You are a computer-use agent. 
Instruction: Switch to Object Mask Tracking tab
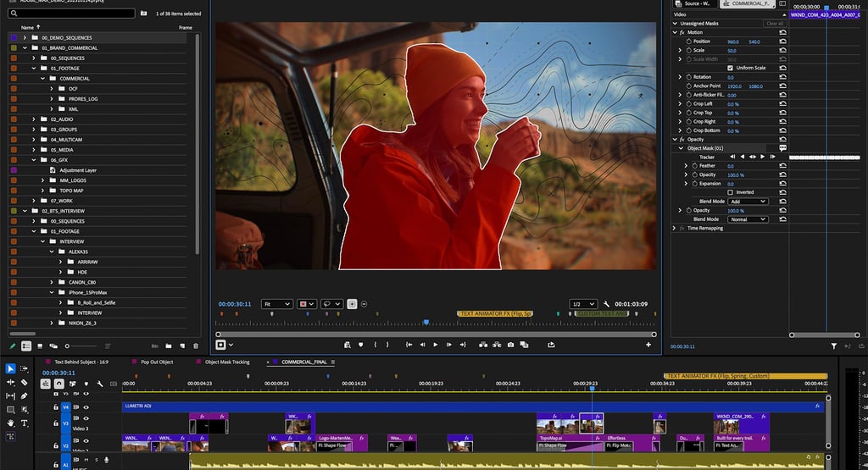point(227,362)
